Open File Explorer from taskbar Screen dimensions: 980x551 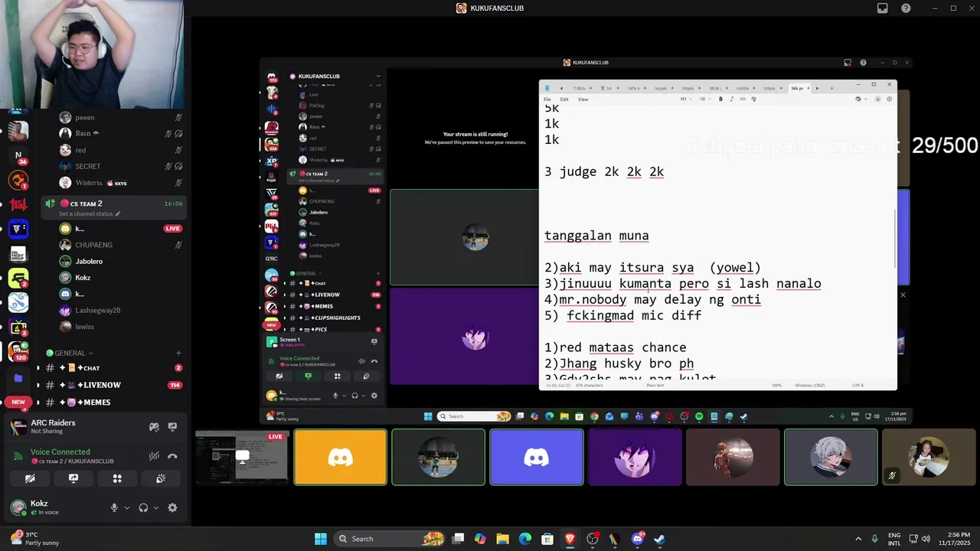(x=502, y=539)
